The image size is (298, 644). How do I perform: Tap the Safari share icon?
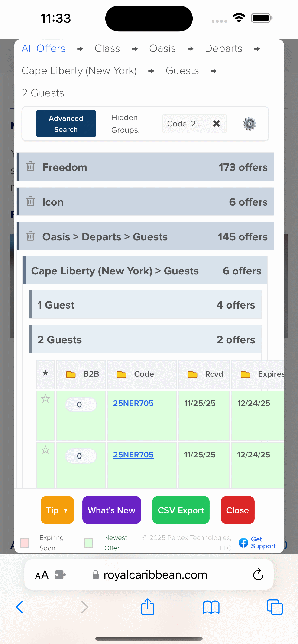point(148,607)
